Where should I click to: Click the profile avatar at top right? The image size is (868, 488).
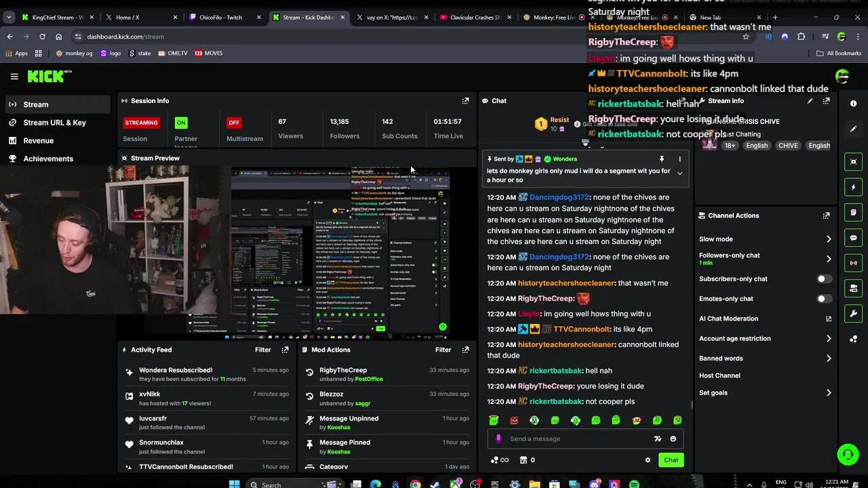click(842, 77)
